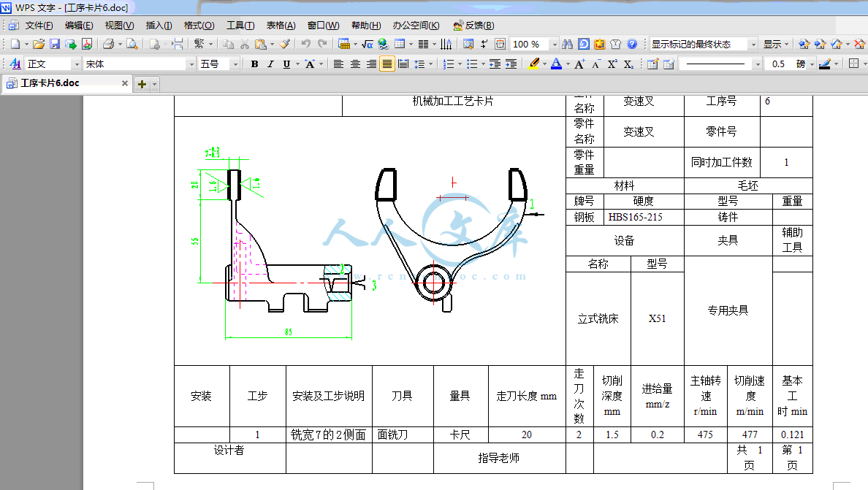Toggle justified alignment
868x490 pixels.
[x=387, y=64]
